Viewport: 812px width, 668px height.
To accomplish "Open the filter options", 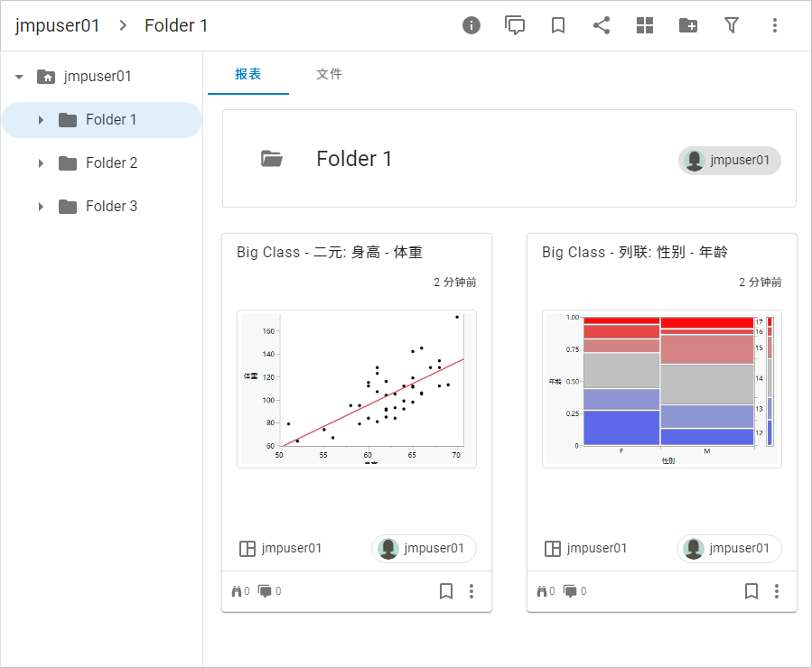I will [x=731, y=25].
